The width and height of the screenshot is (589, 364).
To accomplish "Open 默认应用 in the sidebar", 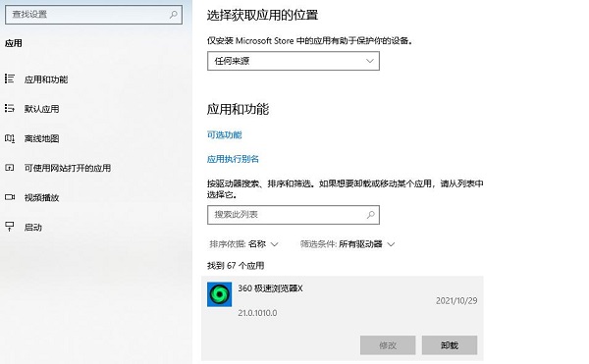I will [x=41, y=109].
